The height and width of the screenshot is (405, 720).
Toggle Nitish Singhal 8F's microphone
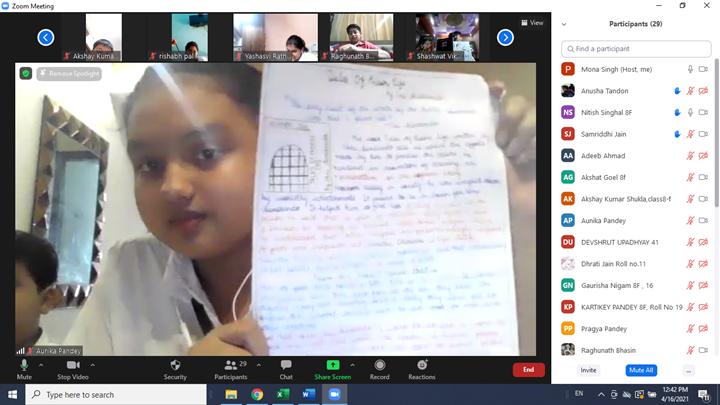tap(690, 112)
